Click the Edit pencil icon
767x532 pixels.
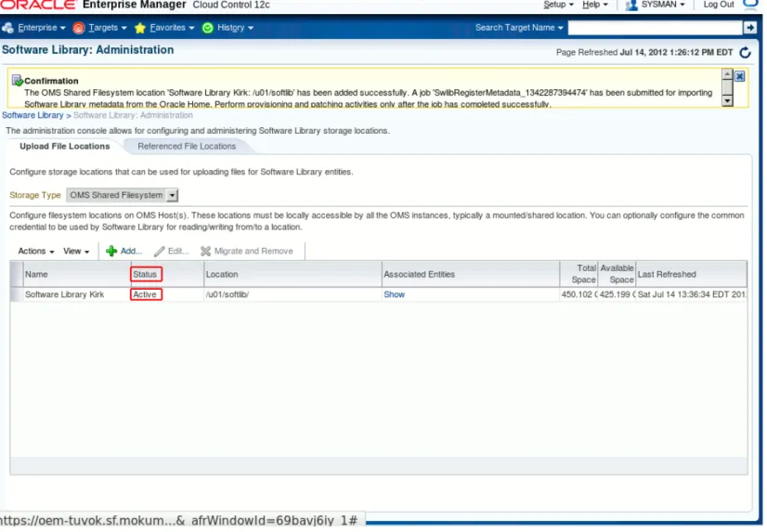pyautogui.click(x=160, y=252)
